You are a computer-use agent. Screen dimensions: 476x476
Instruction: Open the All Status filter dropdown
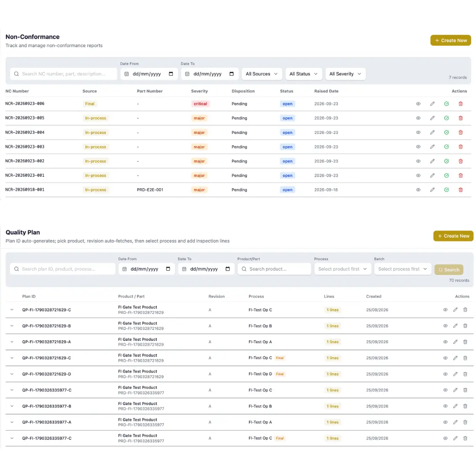point(304,74)
